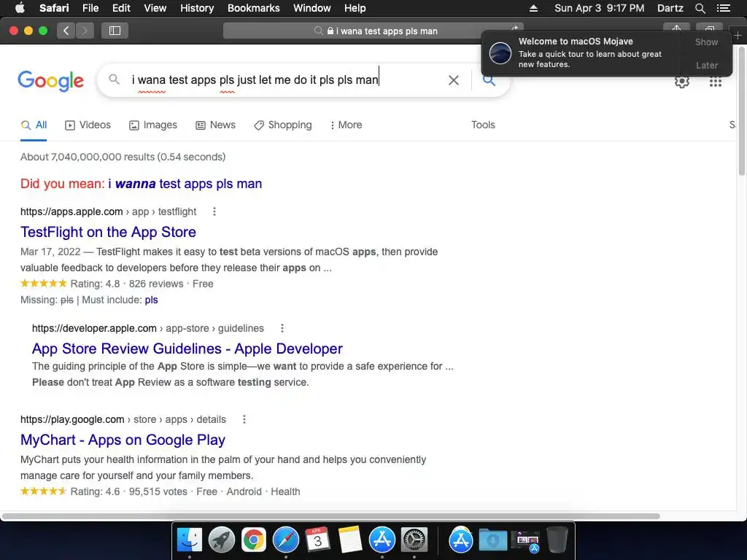The image size is (747, 560).
Task: Click the Safari address bar
Action: (x=373, y=31)
